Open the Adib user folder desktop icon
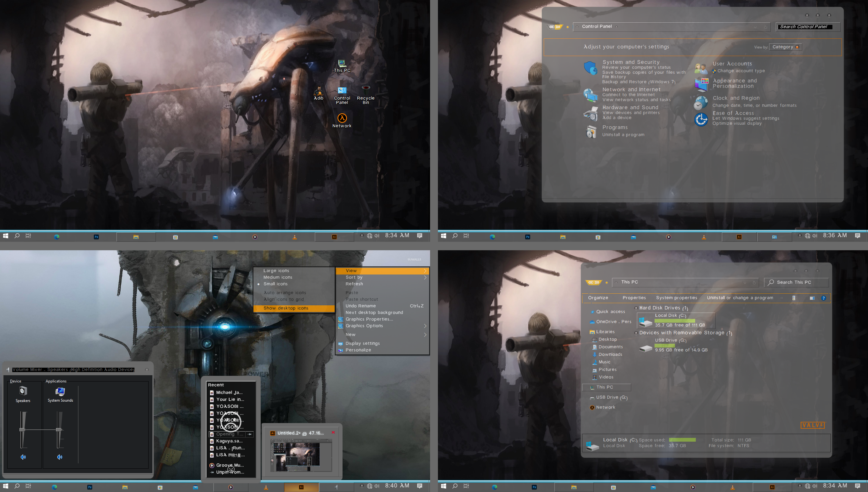Viewport: 868px width, 492px height. pos(318,93)
